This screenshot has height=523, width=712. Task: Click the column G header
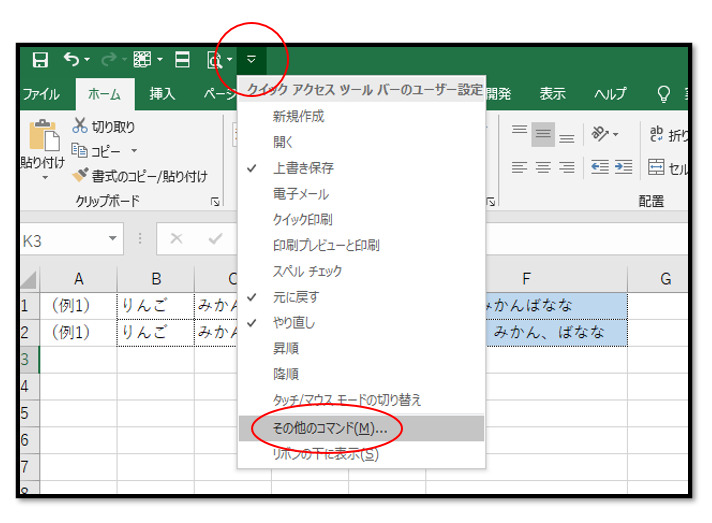click(665, 280)
